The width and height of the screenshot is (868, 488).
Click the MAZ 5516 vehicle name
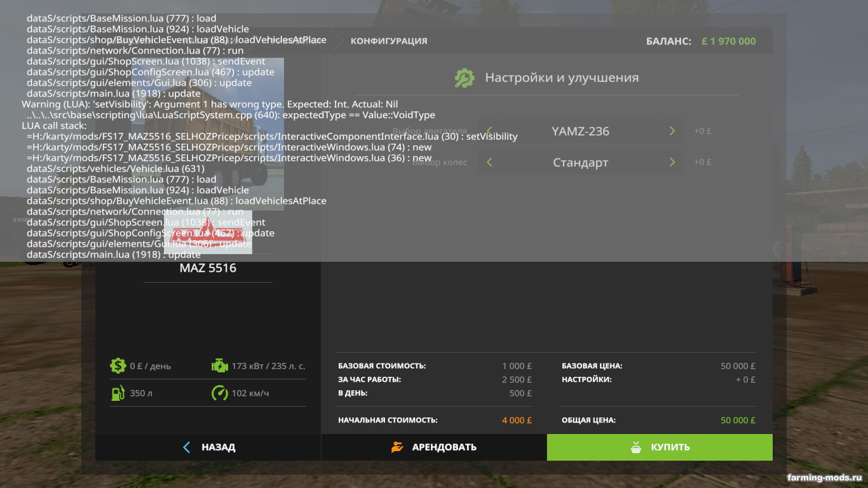pyautogui.click(x=208, y=268)
